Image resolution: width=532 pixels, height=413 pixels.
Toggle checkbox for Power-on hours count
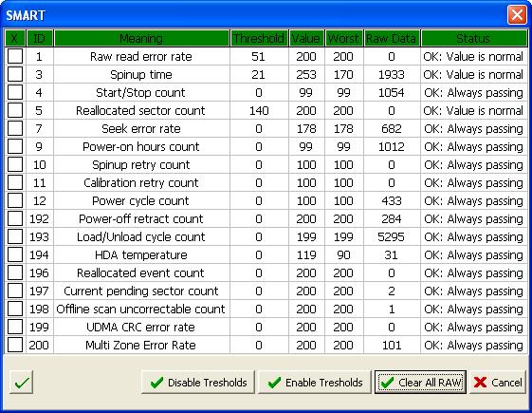coord(15,146)
